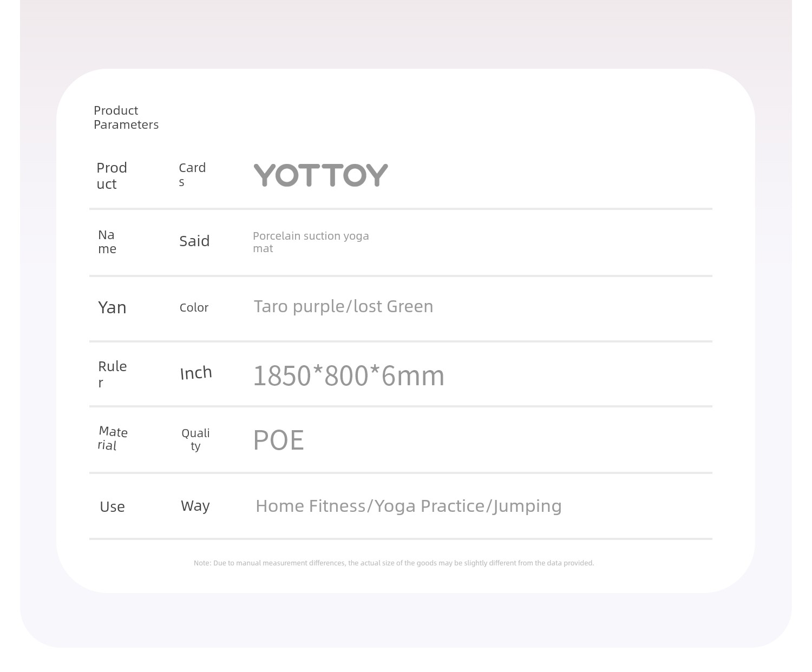Click the Way label

(195, 506)
